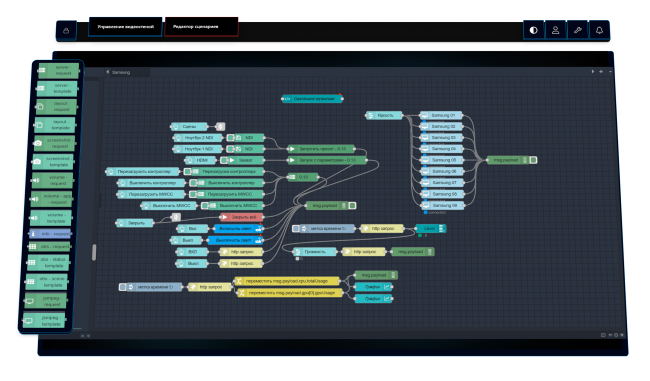650x381 pixels.
Task: Toggle the msg.payload debug node near Samsung displays
Action: click(534, 160)
